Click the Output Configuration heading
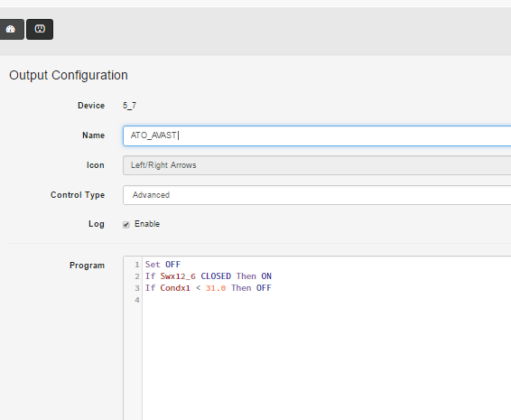 (x=69, y=75)
